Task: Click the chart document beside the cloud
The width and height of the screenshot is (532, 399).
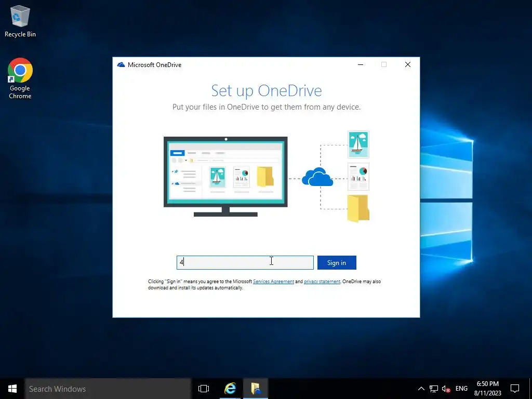Action: tap(358, 177)
